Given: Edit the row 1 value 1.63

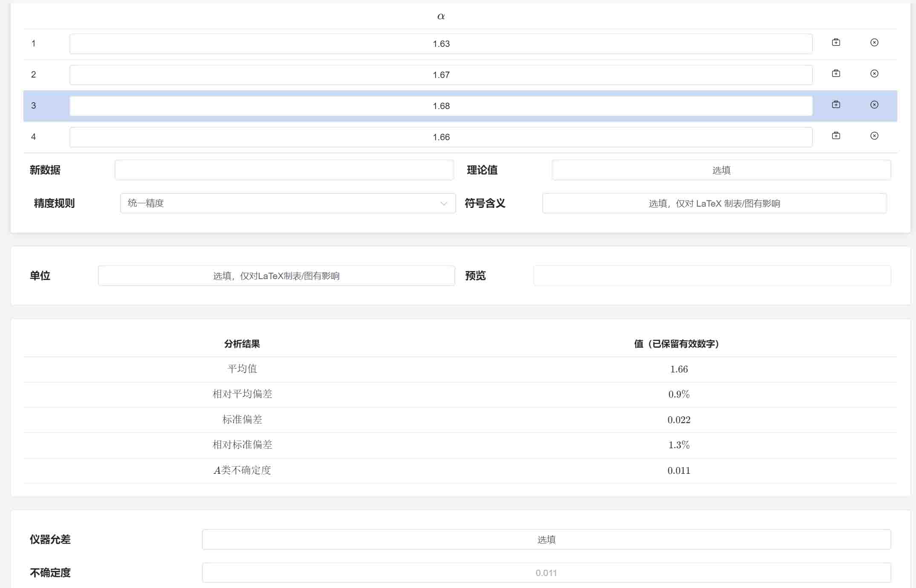Looking at the screenshot, I should click(441, 44).
